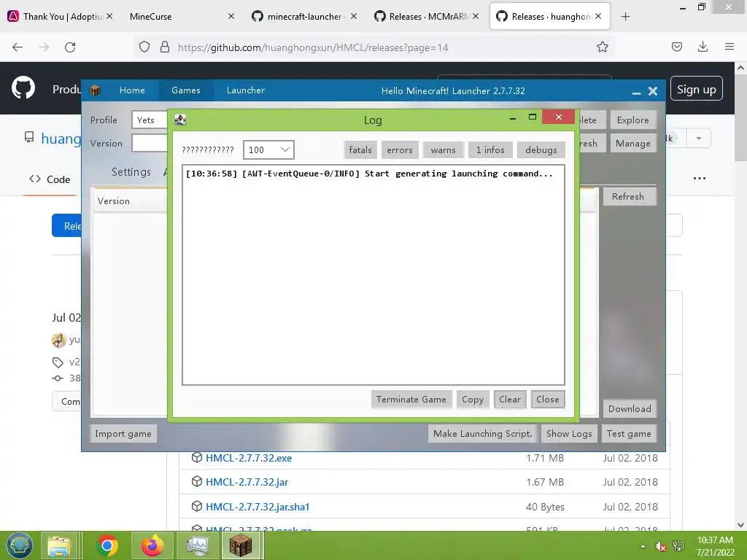Click package icon next to HMCL-2.7.7.32.exe
747x560 pixels.
pos(197,458)
